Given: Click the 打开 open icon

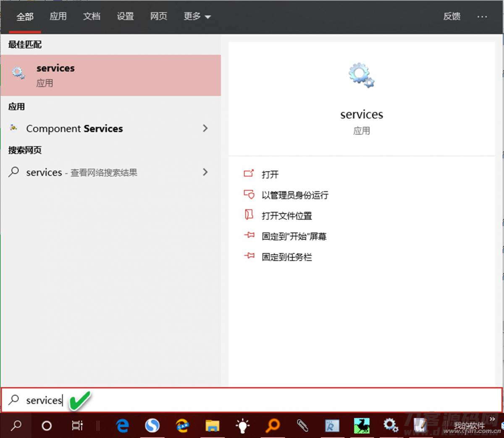Looking at the screenshot, I should 249,174.
